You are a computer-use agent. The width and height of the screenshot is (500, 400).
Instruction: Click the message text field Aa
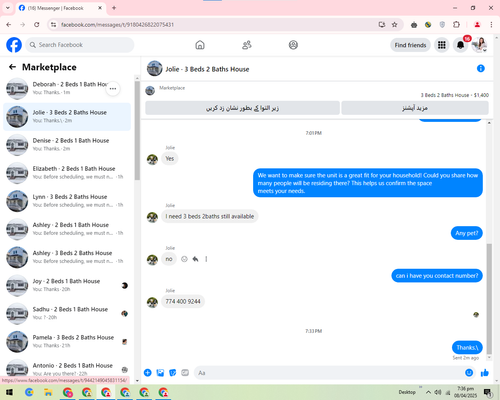tap(328, 373)
